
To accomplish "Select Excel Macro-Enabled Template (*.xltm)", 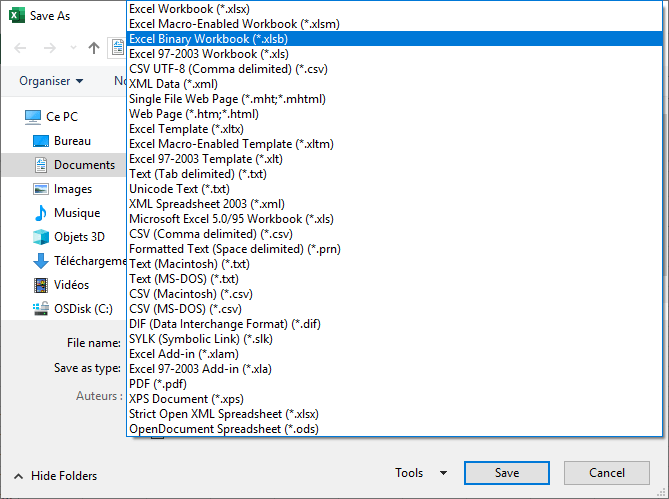I will [x=394, y=144].
